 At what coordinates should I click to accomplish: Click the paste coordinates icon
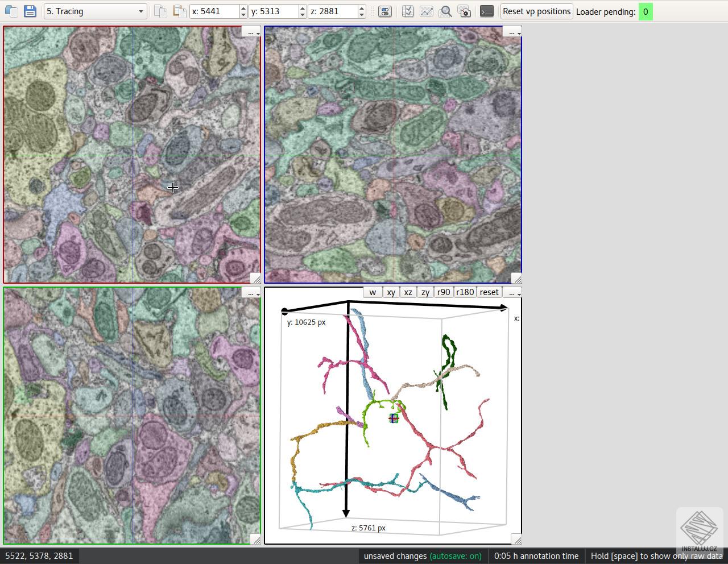pos(179,11)
